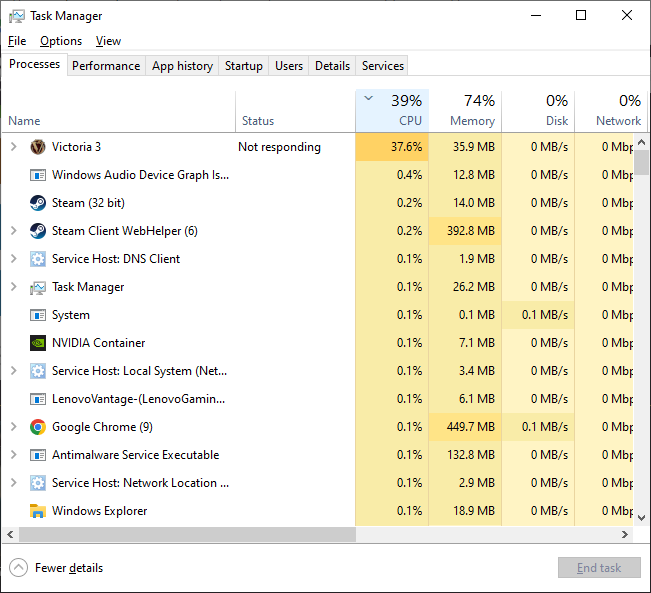Sort by the Name column header
651x593 pixels.
click(x=119, y=111)
